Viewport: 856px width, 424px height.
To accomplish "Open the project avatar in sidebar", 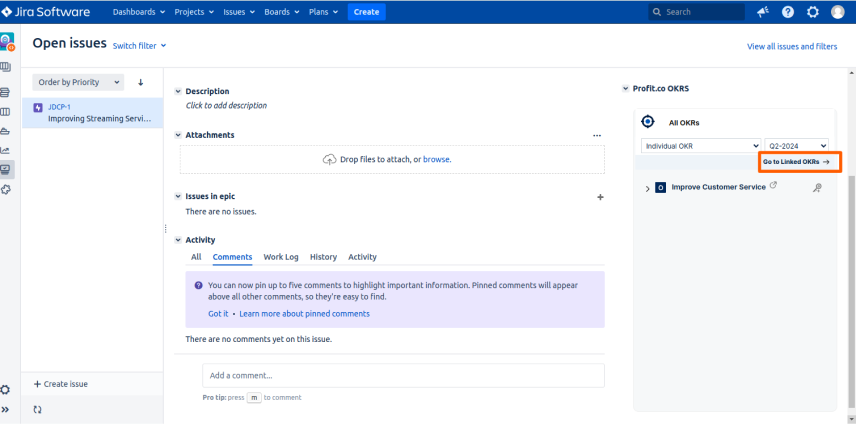I will click(x=7, y=42).
